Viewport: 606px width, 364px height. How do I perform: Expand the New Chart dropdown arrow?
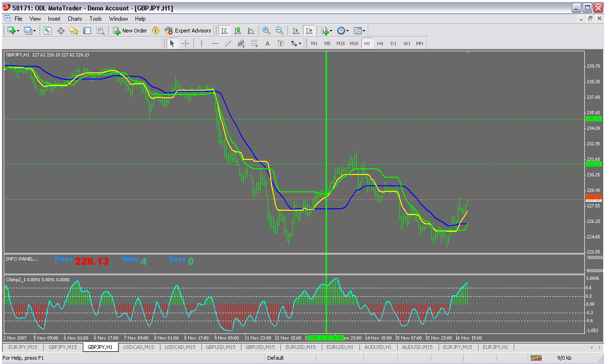point(18,31)
